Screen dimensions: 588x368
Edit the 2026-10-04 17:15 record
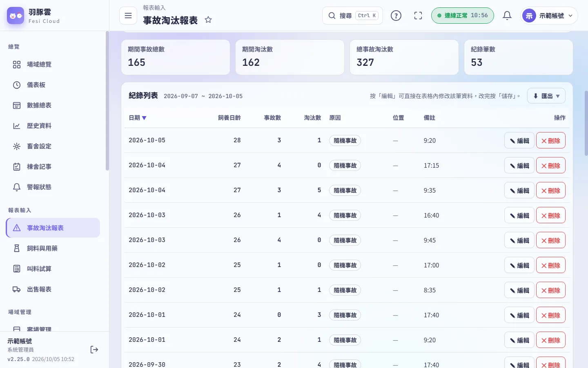[x=519, y=166]
